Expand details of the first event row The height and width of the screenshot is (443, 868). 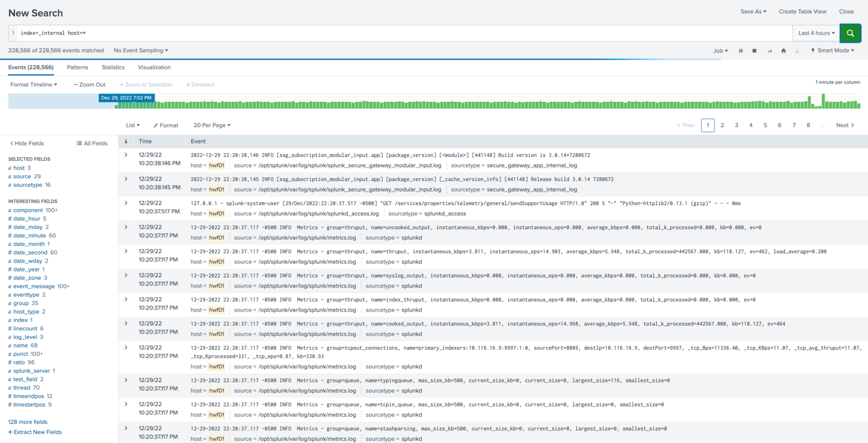pyautogui.click(x=125, y=155)
